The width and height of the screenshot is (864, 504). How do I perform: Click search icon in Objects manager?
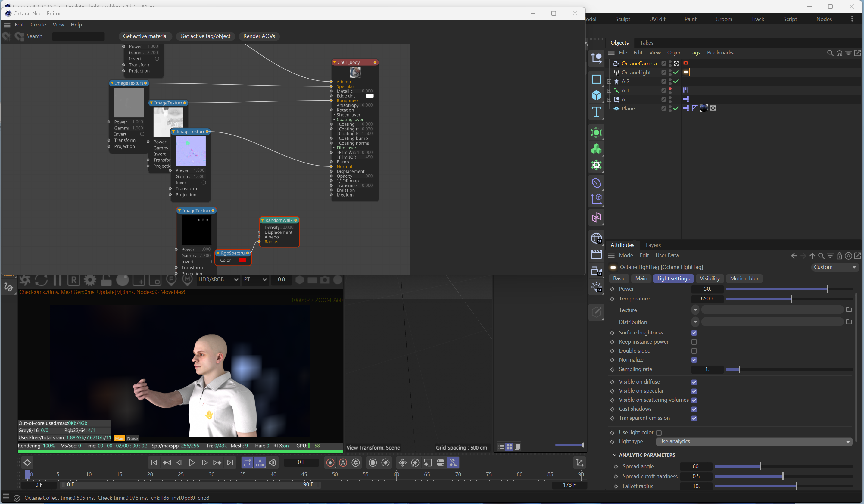tap(830, 53)
